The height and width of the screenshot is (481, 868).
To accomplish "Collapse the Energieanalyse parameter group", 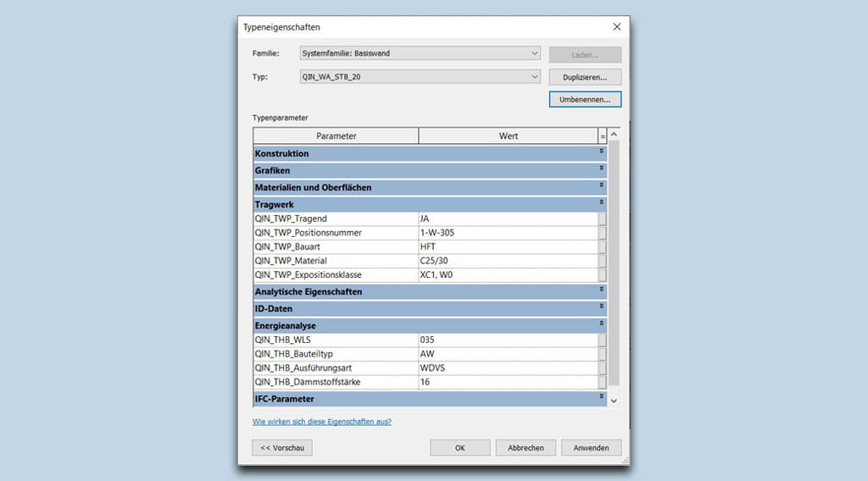I will [x=602, y=325].
